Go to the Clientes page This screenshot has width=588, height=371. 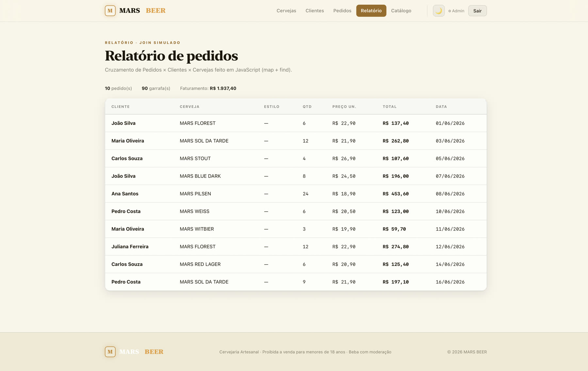[x=315, y=11]
